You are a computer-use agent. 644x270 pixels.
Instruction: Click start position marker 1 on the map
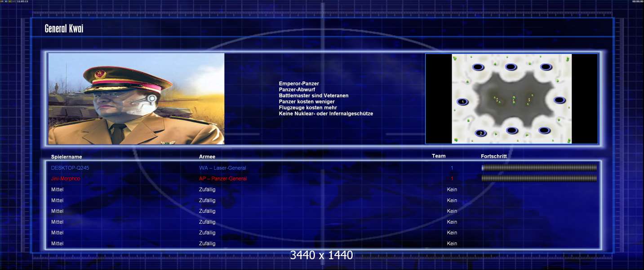click(463, 102)
